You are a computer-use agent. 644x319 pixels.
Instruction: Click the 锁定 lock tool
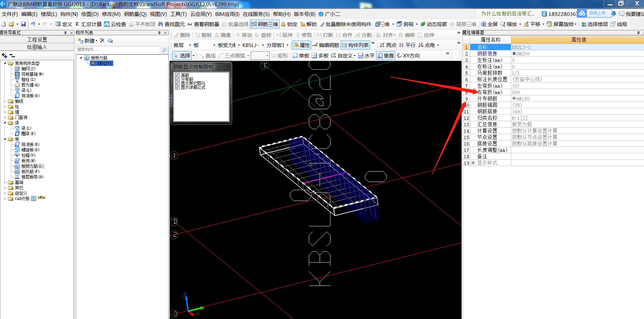tap(289, 24)
